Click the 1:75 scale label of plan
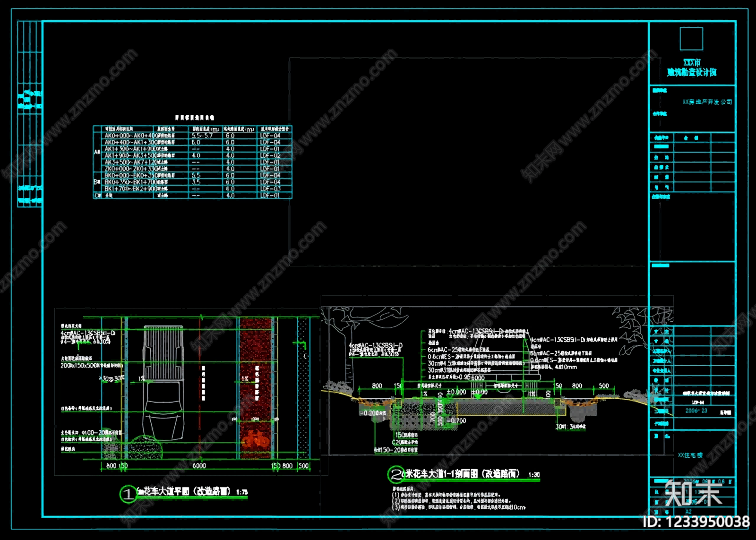 click(x=242, y=492)
